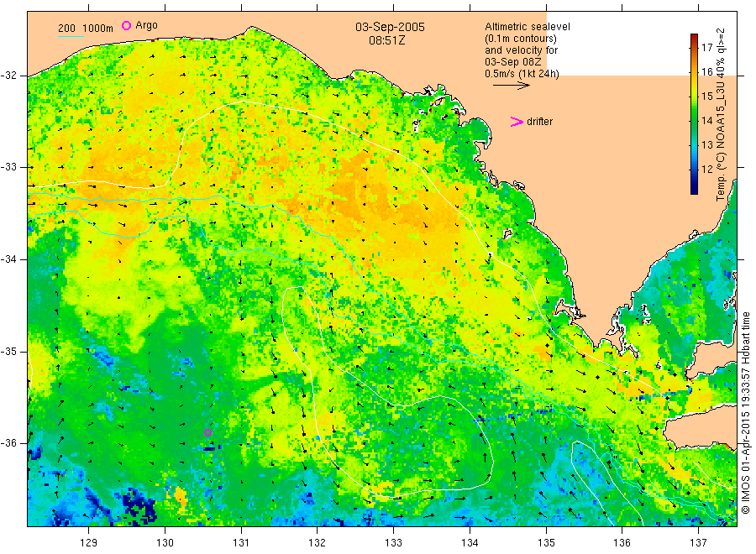Click the '03-Sep 08Z' caption line
Image resolution: width=756 pixels, height=554 pixels.
click(513, 62)
